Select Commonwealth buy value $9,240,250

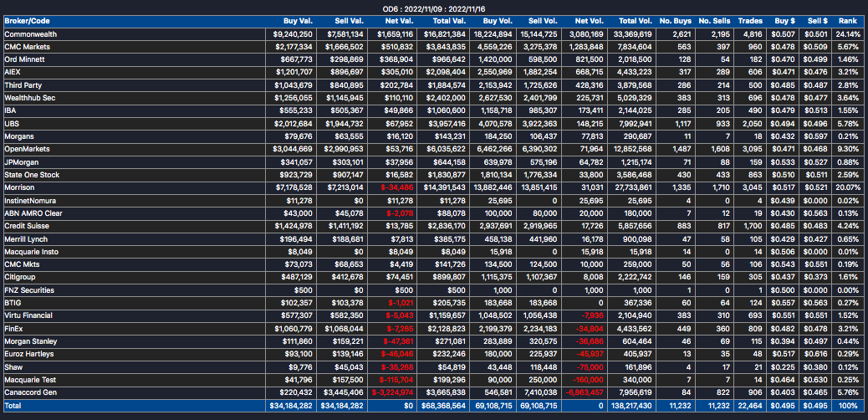(x=294, y=34)
